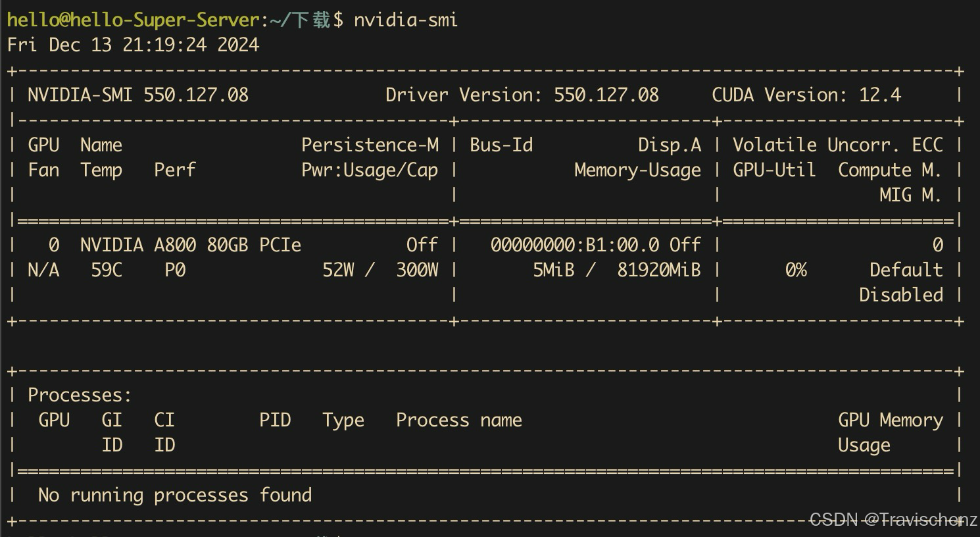Click the temperature value 59C

click(x=107, y=270)
